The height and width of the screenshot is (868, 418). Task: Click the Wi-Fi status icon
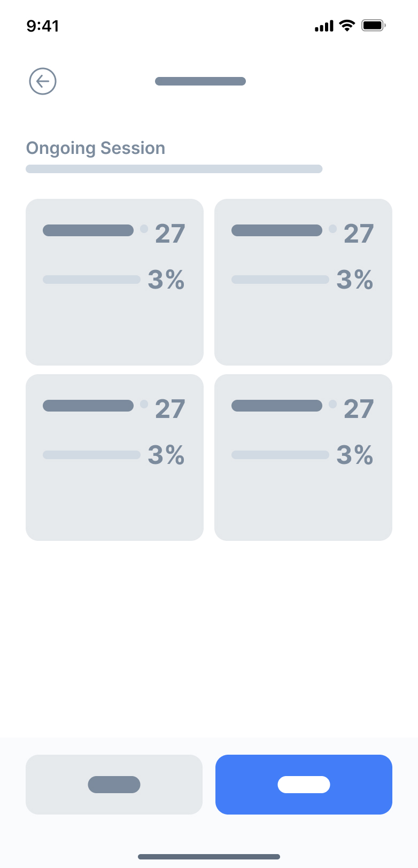[347, 25]
